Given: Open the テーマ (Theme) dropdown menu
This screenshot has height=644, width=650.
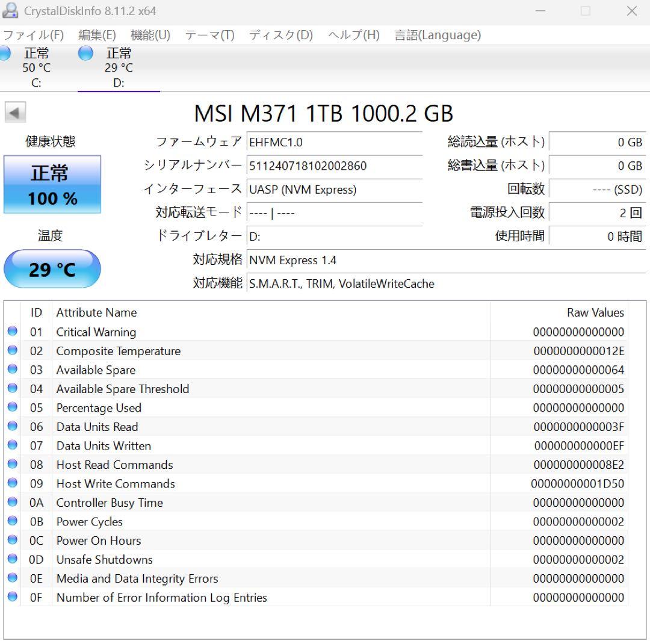Looking at the screenshot, I should coord(209,35).
